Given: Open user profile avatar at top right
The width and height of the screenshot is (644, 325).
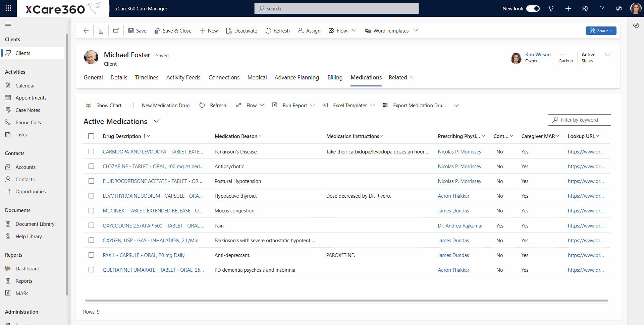Looking at the screenshot, I should pos(636,8).
